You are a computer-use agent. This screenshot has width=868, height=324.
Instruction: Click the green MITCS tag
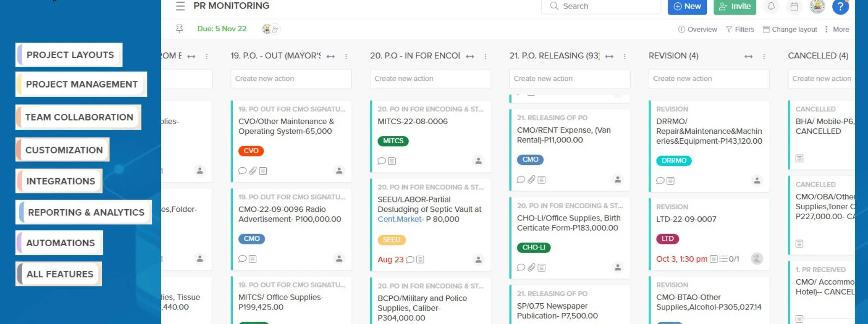point(393,141)
